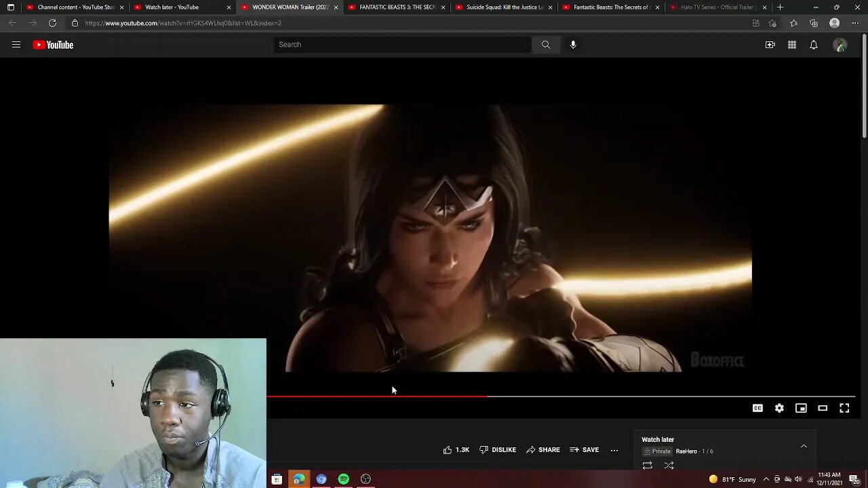Screen dimensions: 868x488
Task: Open the Wi-Fi network tray icon
Action: click(x=810, y=479)
